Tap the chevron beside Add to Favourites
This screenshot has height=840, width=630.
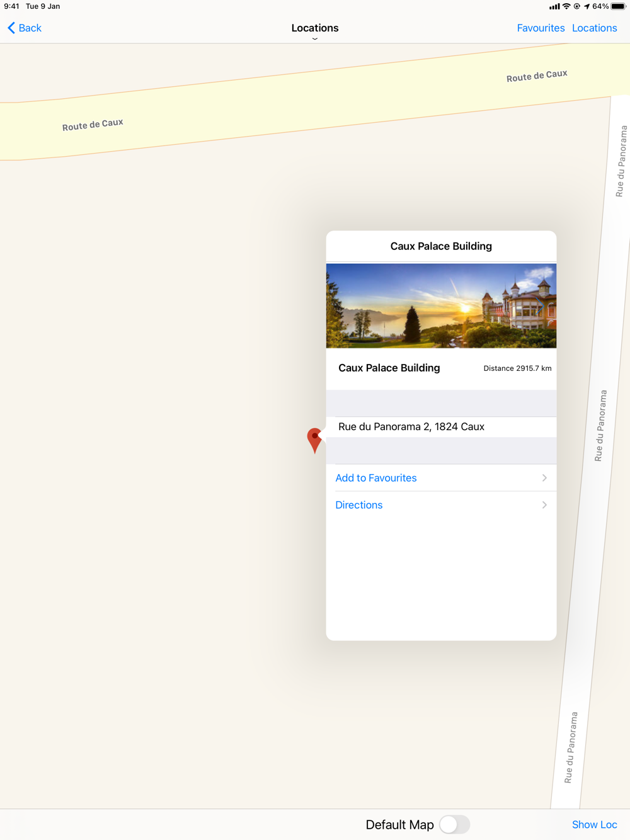pos(544,478)
